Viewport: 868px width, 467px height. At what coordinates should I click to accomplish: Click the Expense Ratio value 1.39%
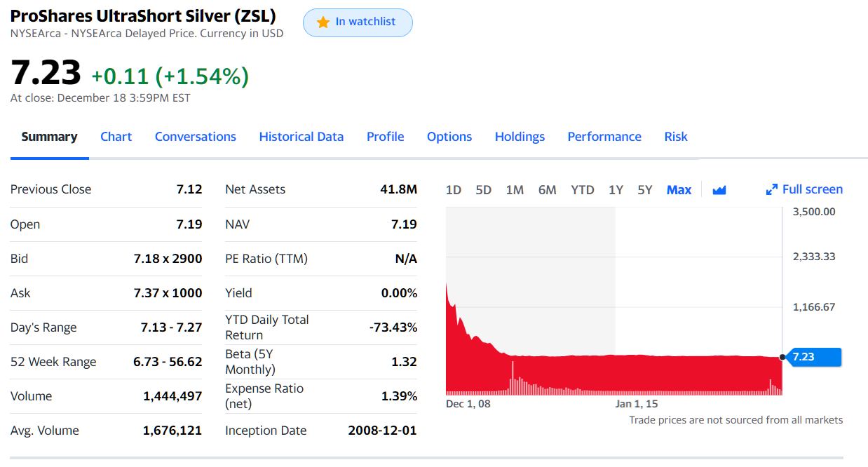click(400, 396)
